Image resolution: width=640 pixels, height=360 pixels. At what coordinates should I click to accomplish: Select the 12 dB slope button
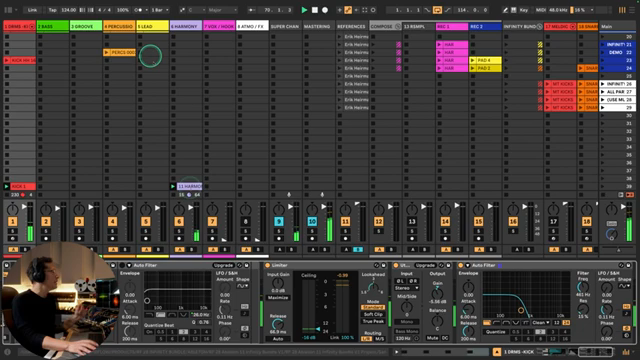pyautogui.click(x=557, y=322)
